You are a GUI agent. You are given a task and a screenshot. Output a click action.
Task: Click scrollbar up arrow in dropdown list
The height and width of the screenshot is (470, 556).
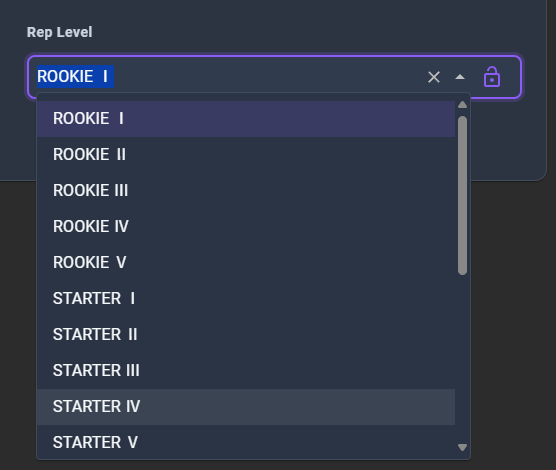tap(462, 105)
